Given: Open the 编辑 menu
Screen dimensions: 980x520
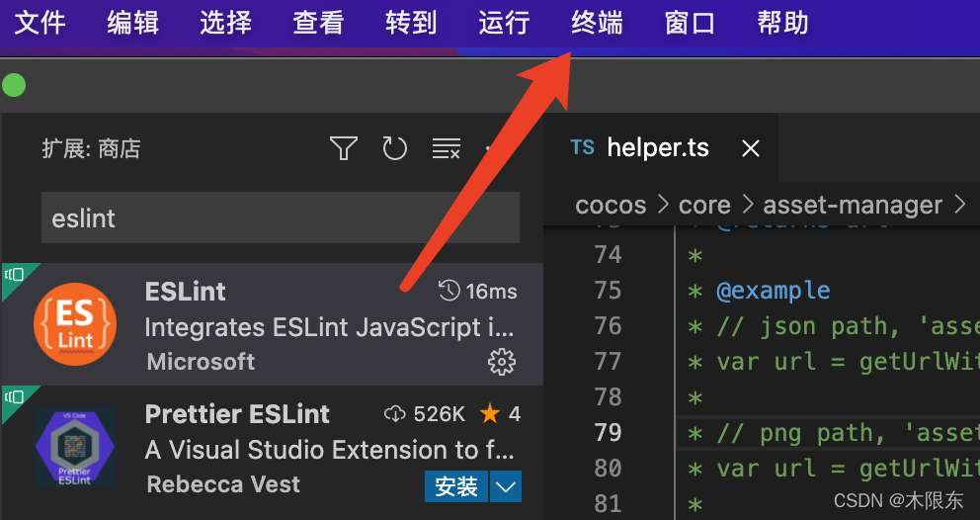Looking at the screenshot, I should tap(132, 23).
